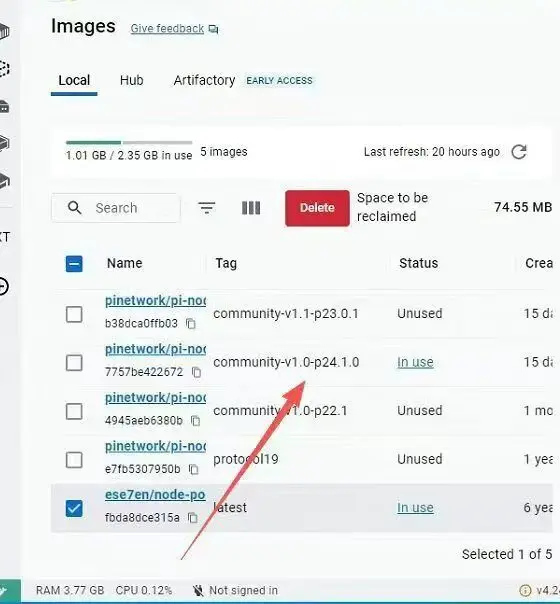Uncheck the ese7en/node-po image checkbox
560x604 pixels.
(x=74, y=508)
